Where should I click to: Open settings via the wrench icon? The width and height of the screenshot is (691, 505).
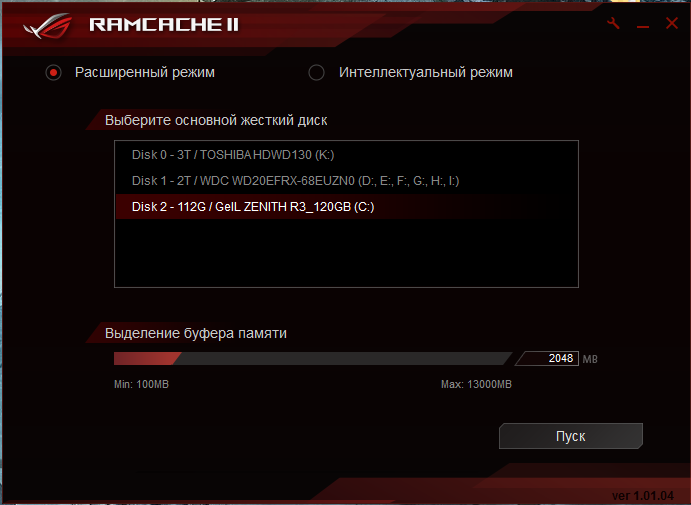[613, 23]
